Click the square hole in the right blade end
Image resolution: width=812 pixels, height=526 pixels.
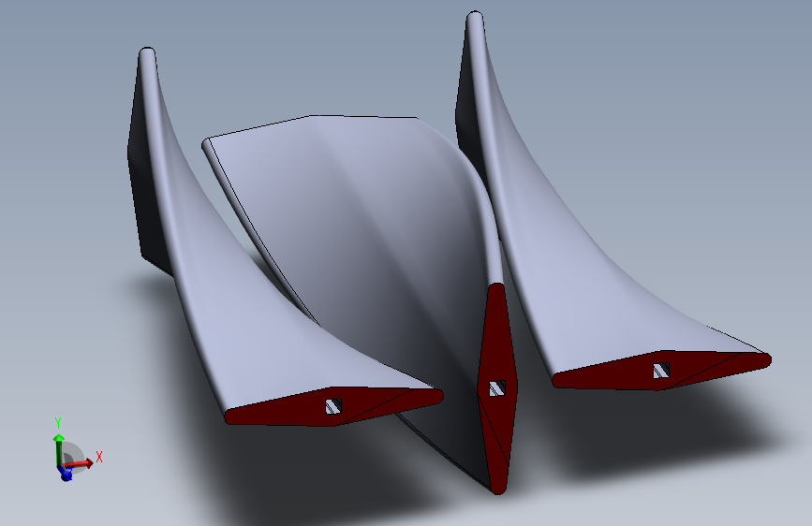(661, 371)
